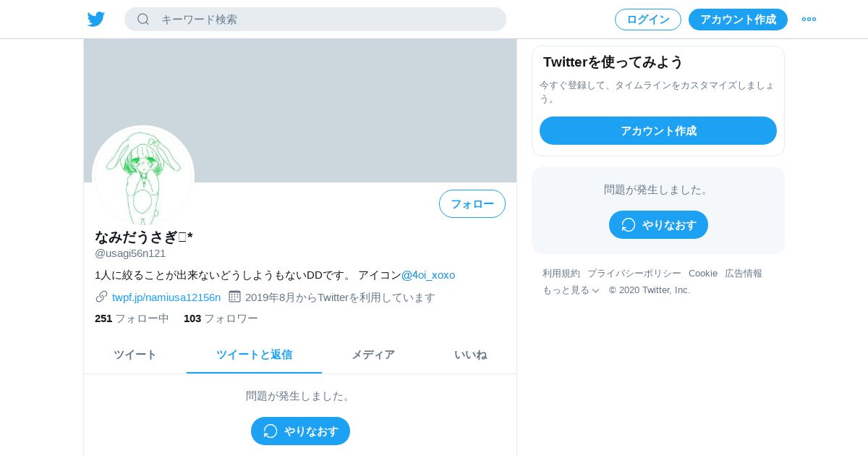Click retry icon in the sidebar error
868x456 pixels.
(x=629, y=224)
